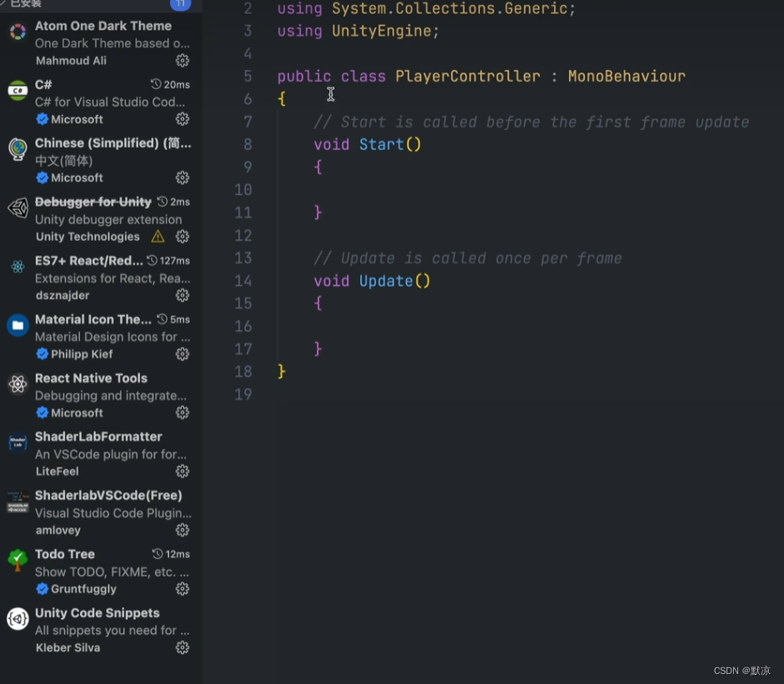784x684 pixels.
Task: Click the verified badge next to Microsoft publisher
Action: coord(43,119)
